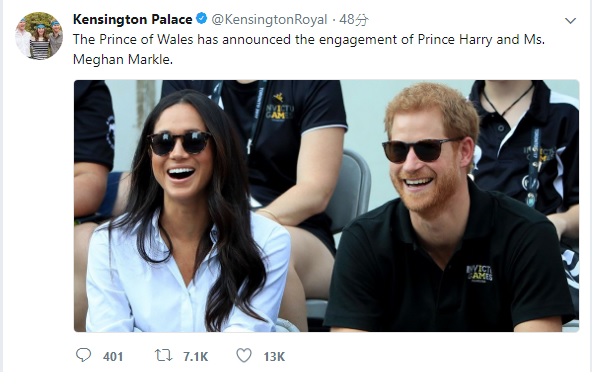Viewport: 595px width, 384px height.
Task: Click the bearded man's sunglasses in the photo
Action: 418,150
